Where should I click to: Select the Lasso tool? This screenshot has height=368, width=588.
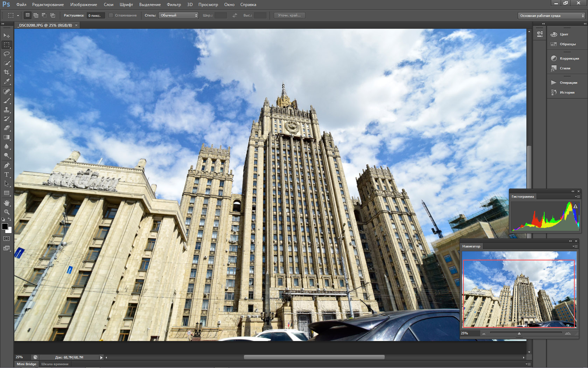coord(7,54)
